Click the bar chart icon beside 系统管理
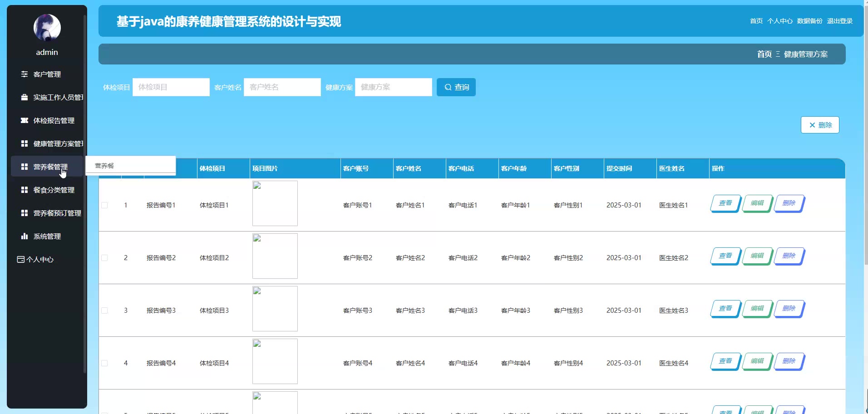The image size is (868, 414). click(x=25, y=236)
